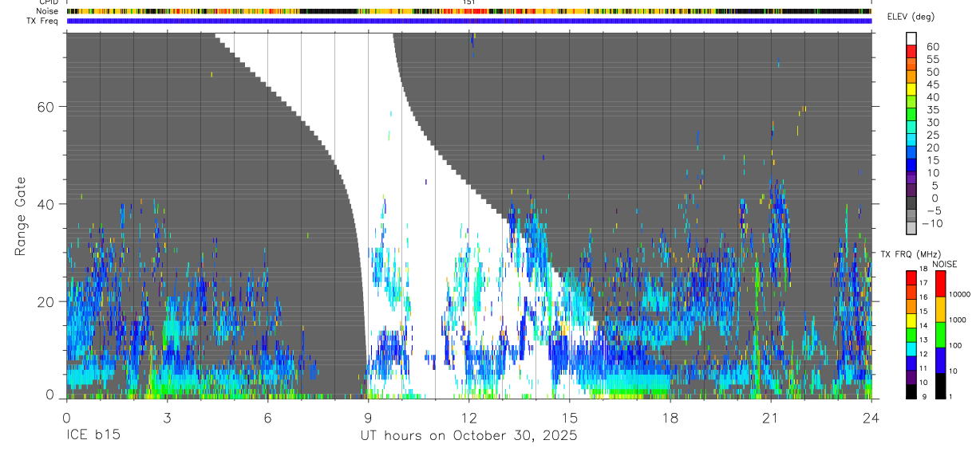Click the x-axis tick label 6
Image resolution: width=980 pixels, height=452 pixels.
(x=267, y=418)
